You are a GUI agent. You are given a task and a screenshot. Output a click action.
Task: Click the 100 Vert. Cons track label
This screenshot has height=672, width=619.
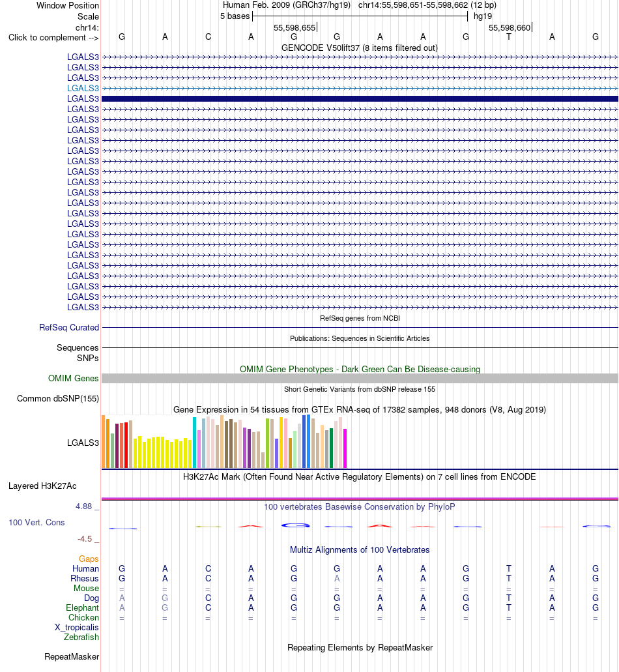coord(37,523)
